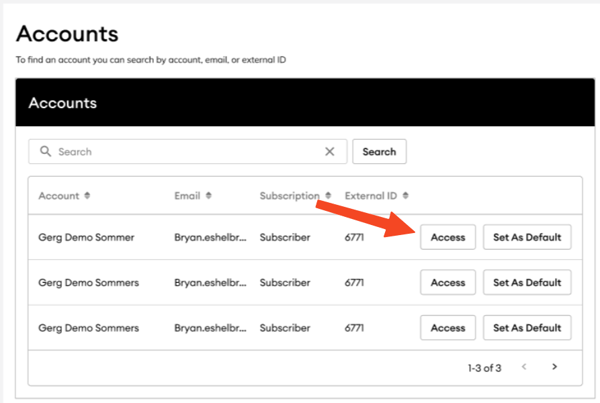
Task: Click the External ID column header
Action: [x=371, y=196]
